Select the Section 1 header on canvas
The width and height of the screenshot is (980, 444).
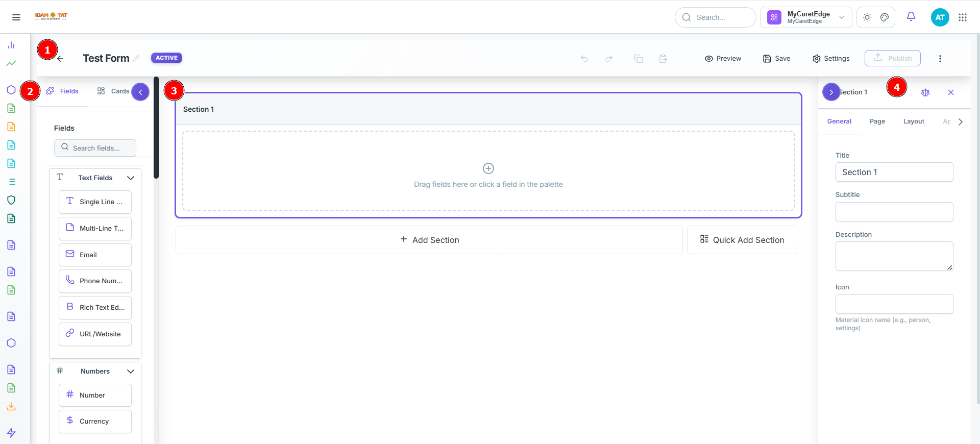pos(488,109)
